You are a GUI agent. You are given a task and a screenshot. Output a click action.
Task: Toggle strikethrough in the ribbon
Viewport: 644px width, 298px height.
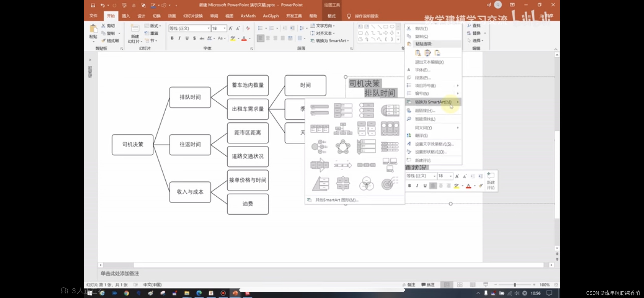pos(202,38)
